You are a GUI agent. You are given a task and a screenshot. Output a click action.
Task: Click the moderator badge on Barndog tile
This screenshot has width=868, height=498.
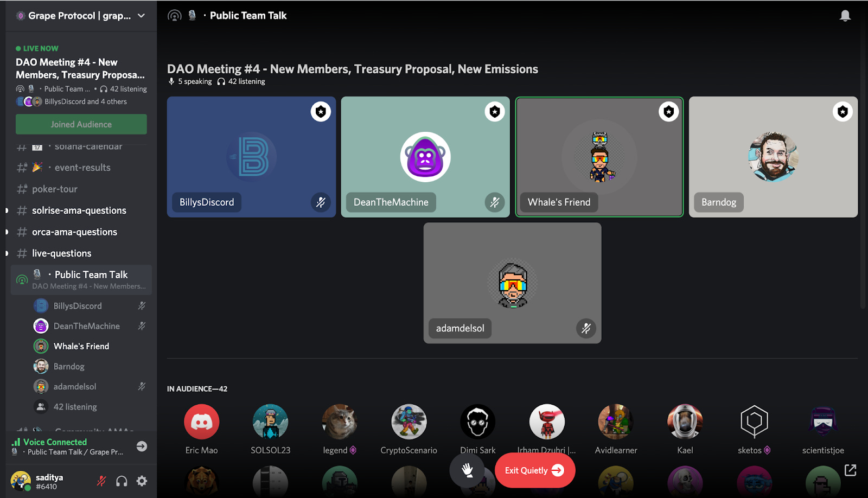pyautogui.click(x=843, y=112)
